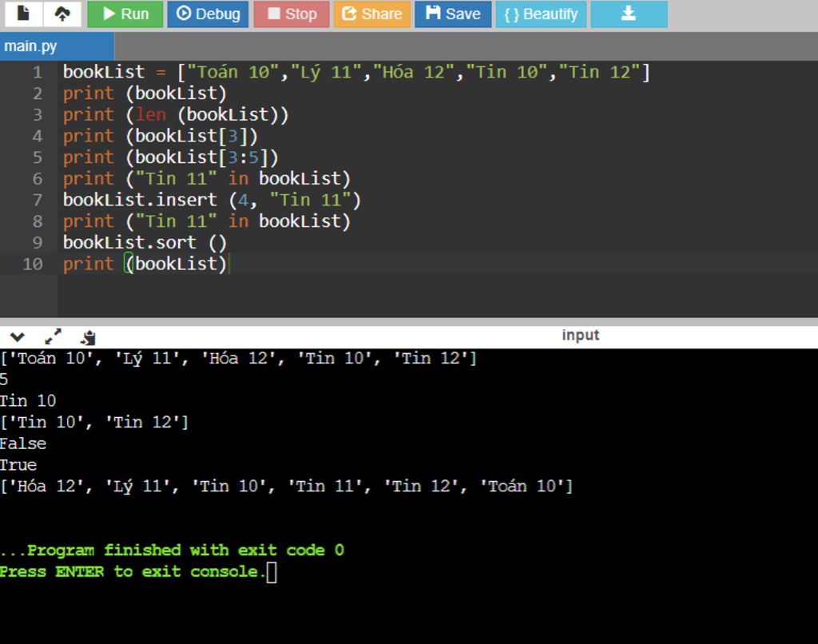Click the console output line '5'

(x=4, y=380)
